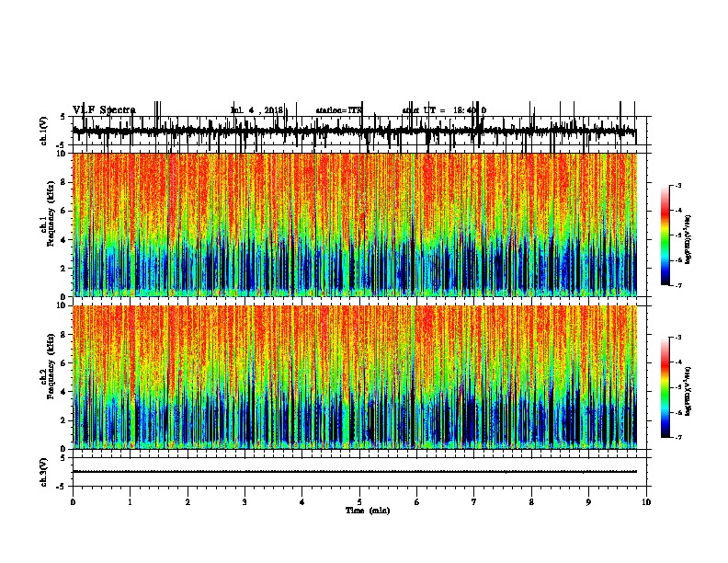Click the ch.1 color bar log(PSD) label
The height and width of the screenshot is (563, 728).
coord(688,239)
